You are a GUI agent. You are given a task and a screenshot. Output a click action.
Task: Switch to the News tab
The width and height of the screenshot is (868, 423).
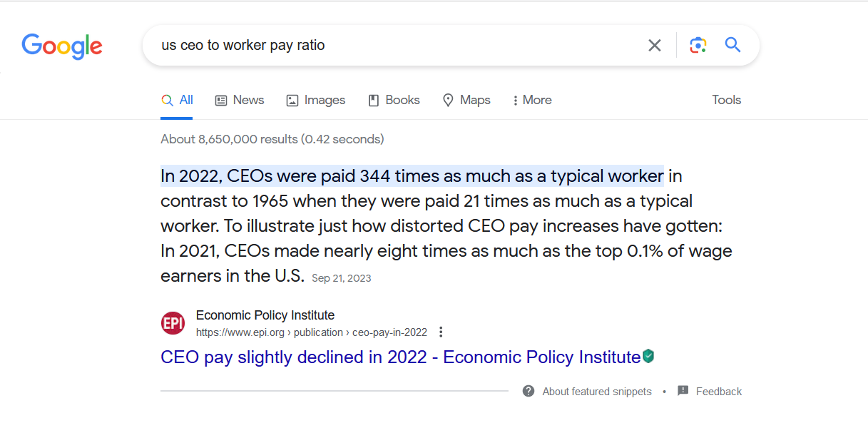pyautogui.click(x=240, y=100)
